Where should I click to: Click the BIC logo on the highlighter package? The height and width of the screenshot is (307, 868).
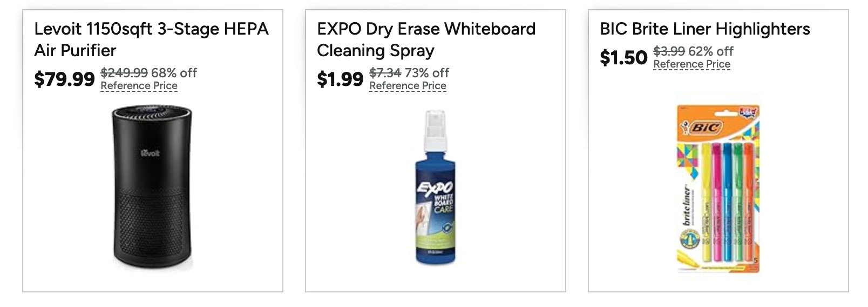[x=702, y=128]
